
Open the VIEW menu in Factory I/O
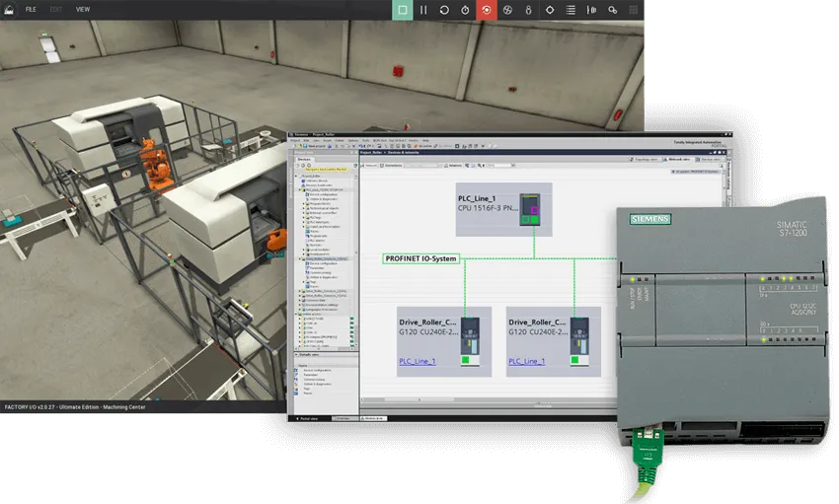83,9
